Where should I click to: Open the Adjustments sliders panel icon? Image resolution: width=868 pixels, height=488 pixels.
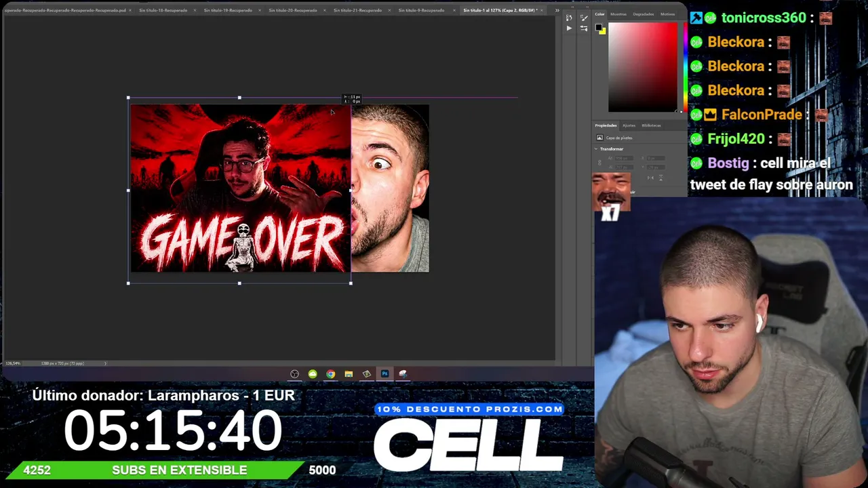click(585, 28)
